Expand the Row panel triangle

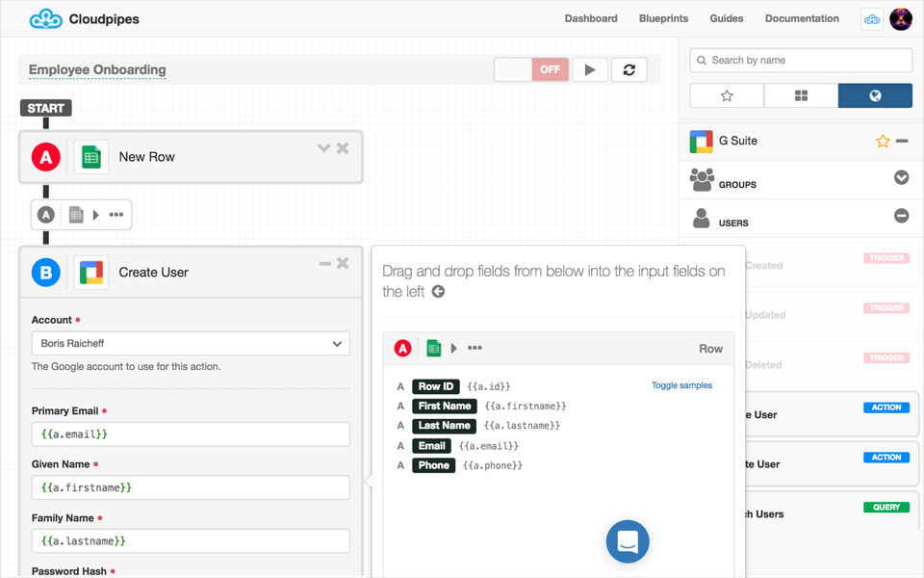coord(453,348)
